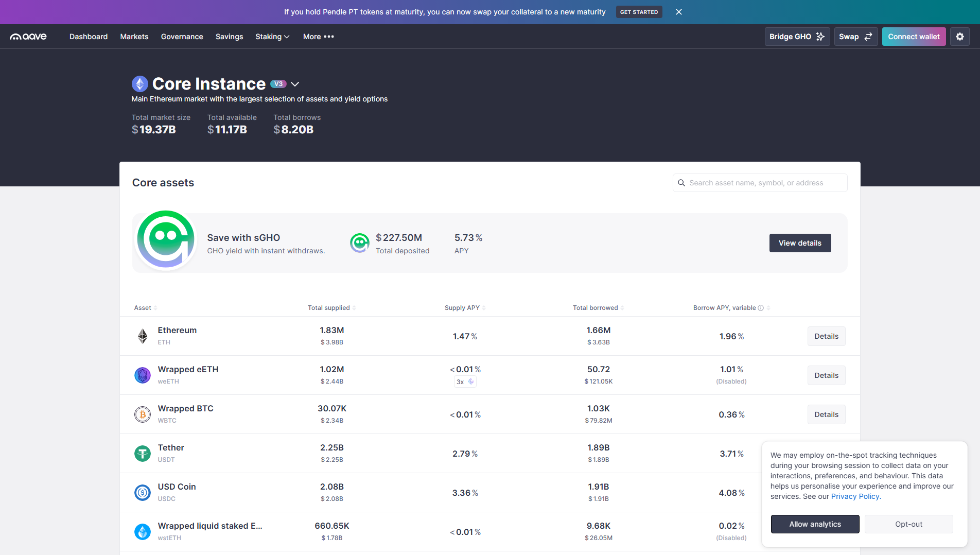Open the Savings page
The image size is (980, 555).
click(x=229, y=37)
